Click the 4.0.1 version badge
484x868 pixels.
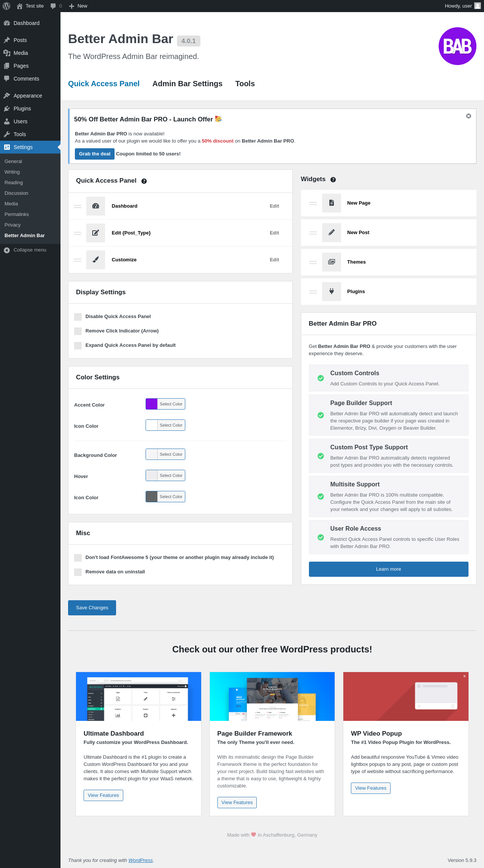point(189,41)
